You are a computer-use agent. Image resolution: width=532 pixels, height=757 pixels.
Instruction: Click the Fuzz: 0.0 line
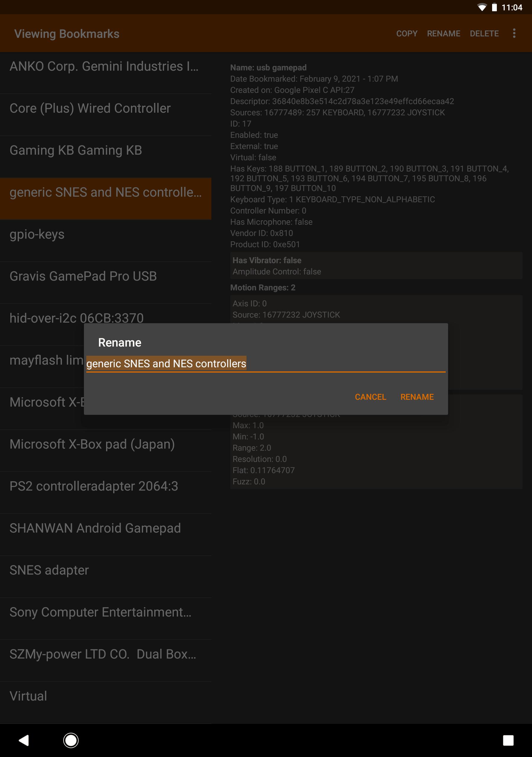click(249, 481)
